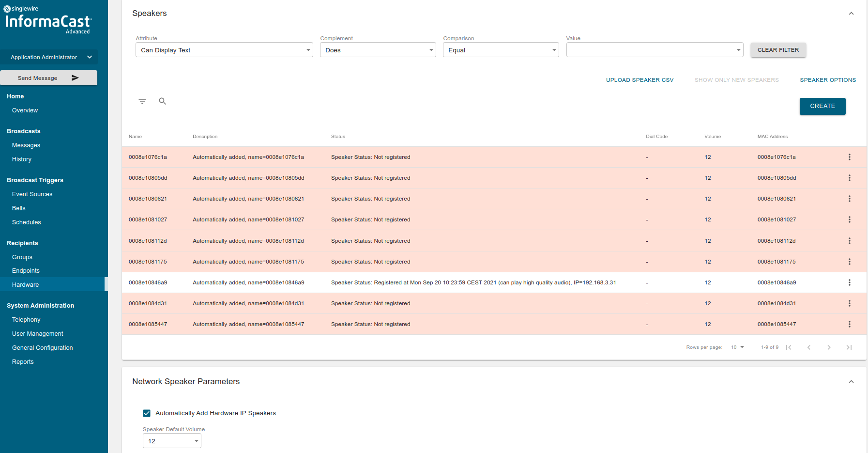Collapse the Network Speaker Parameters section
The width and height of the screenshot is (868, 453).
pos(851,382)
